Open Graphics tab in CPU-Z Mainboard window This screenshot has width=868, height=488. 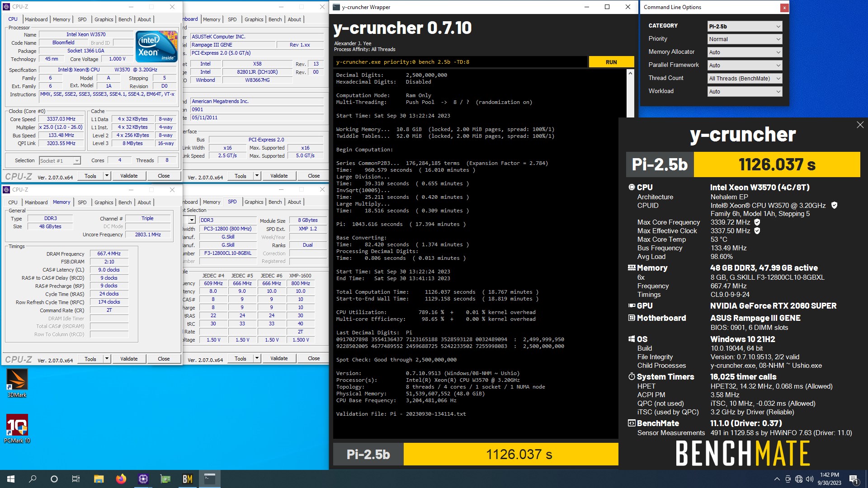point(254,19)
